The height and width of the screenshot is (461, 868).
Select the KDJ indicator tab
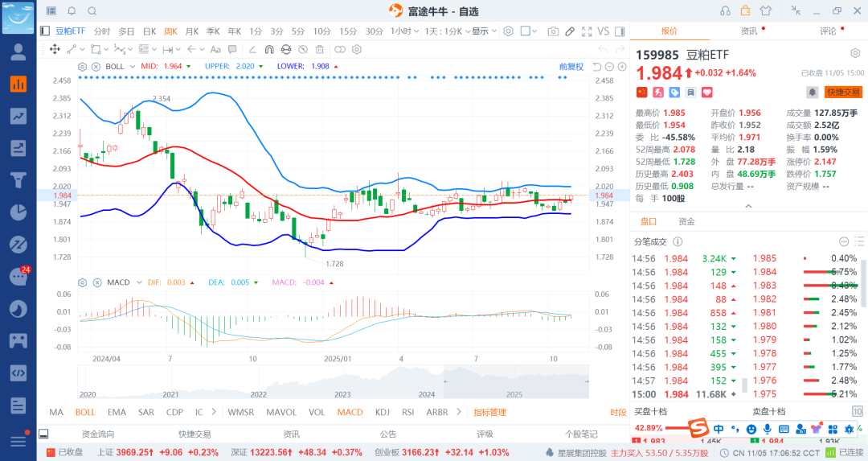[x=382, y=412]
